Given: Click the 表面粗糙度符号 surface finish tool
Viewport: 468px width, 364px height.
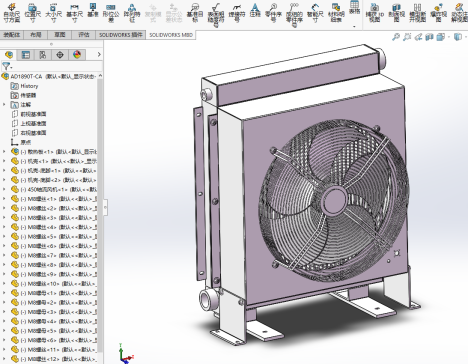Looking at the screenshot, I should pyautogui.click(x=216, y=15).
